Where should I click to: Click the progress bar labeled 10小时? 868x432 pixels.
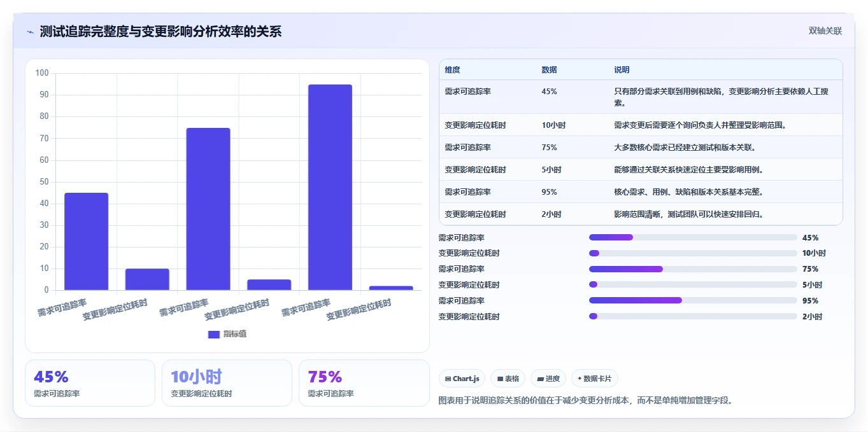(x=693, y=253)
